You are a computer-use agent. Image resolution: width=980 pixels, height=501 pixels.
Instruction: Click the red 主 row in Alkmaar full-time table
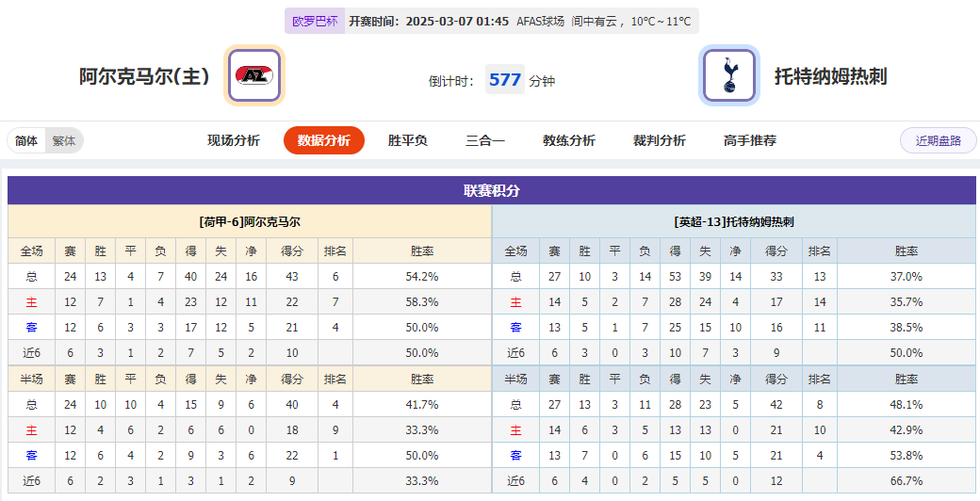tap(250, 301)
